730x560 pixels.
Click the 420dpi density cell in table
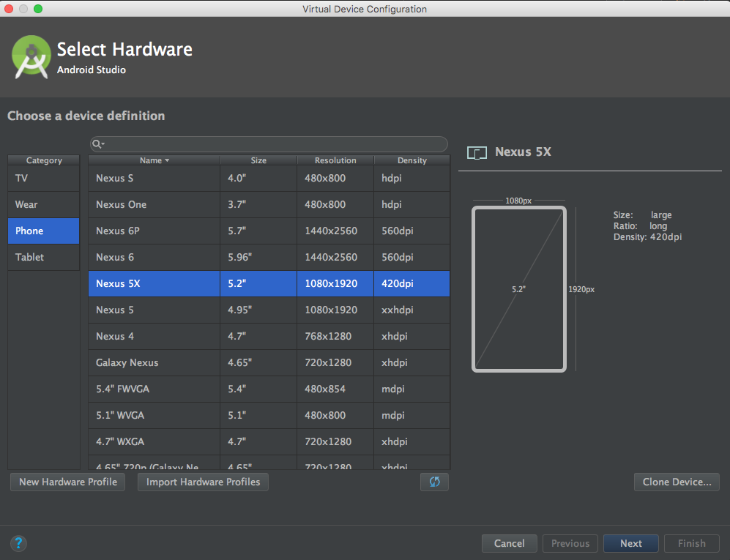pos(412,283)
